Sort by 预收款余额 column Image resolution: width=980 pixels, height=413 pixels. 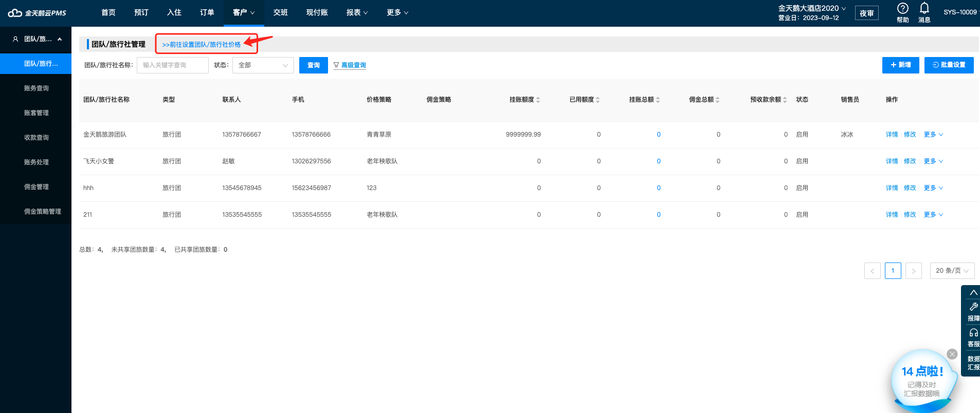click(785, 100)
